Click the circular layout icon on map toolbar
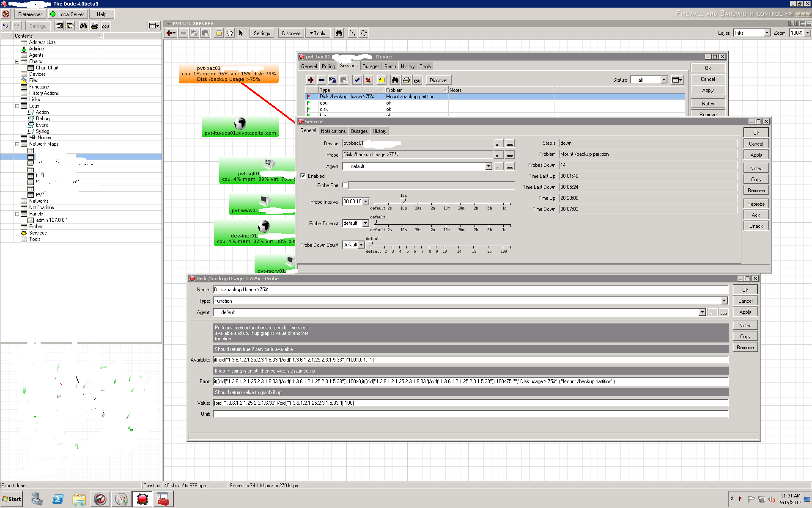 click(363, 33)
